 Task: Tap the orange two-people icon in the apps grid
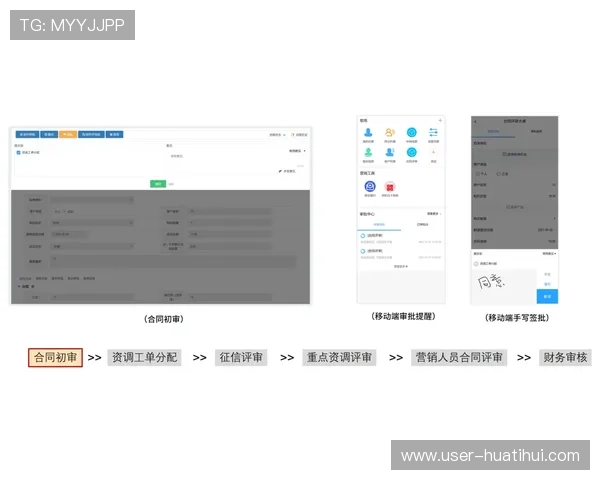tap(390, 132)
